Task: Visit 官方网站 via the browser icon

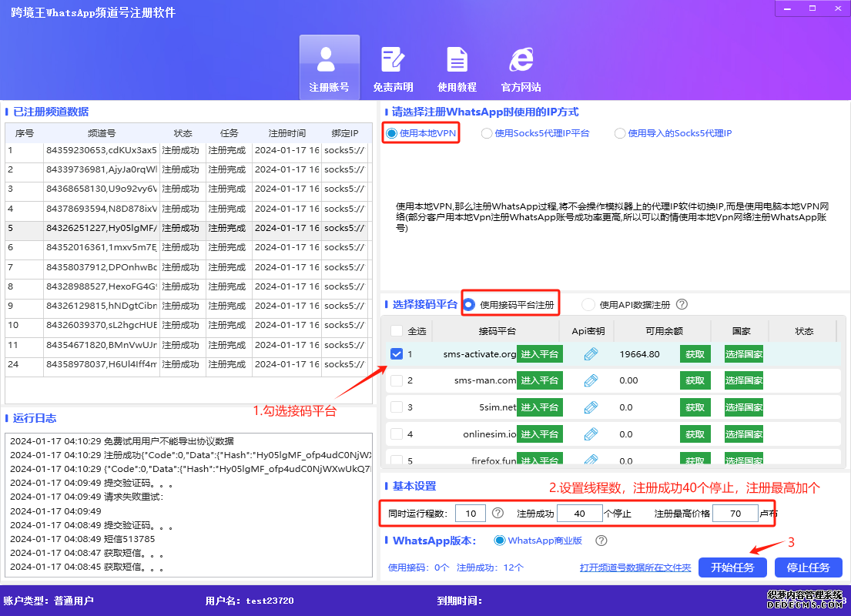Action: tap(521, 65)
